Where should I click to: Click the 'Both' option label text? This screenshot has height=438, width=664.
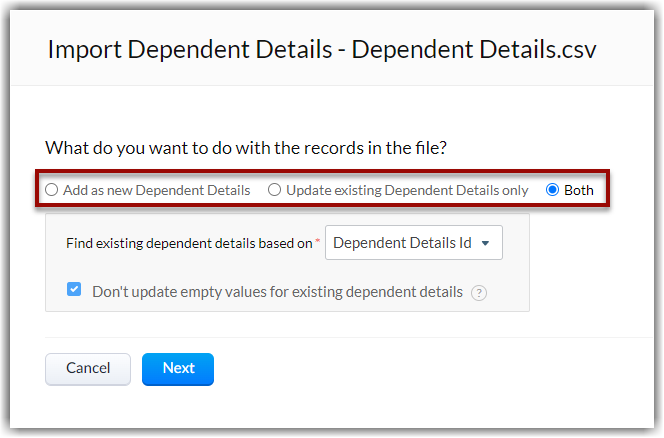(579, 190)
